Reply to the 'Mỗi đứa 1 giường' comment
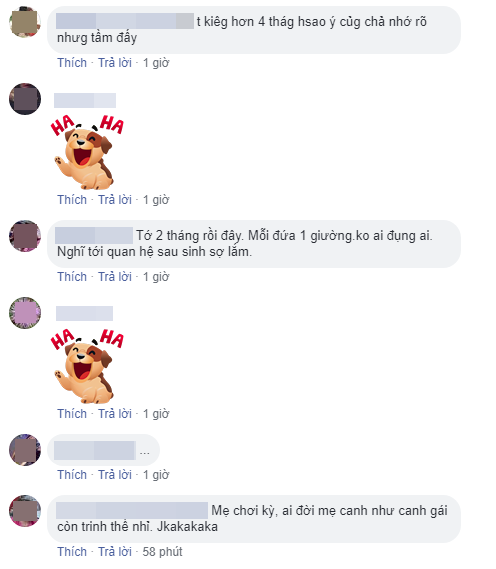This screenshot has width=496, height=569. [115, 277]
